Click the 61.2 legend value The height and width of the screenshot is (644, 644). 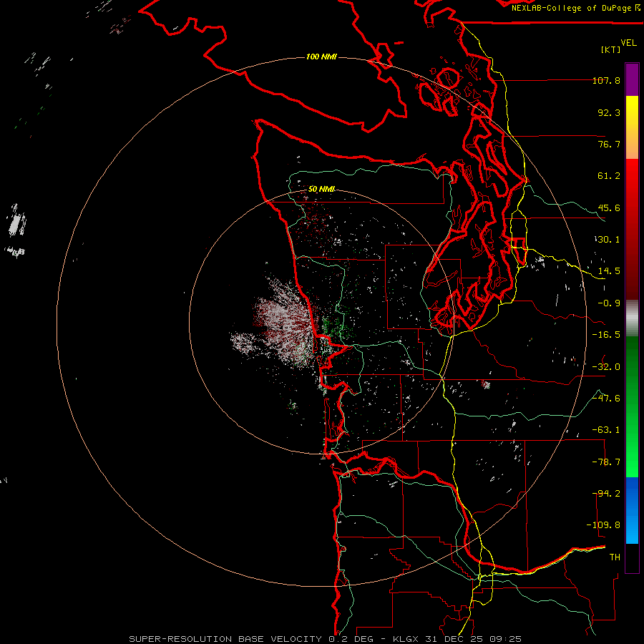tap(609, 176)
